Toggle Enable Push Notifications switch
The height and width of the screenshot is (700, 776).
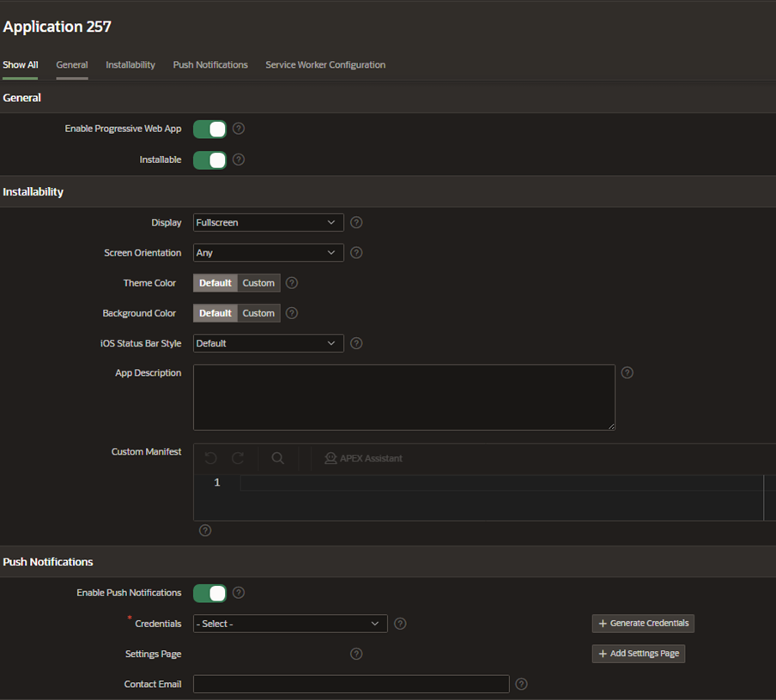coord(209,593)
